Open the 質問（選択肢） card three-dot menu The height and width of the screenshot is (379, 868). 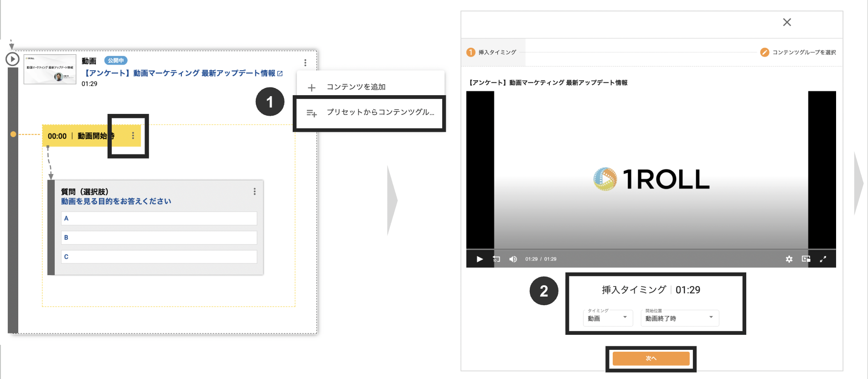pos(254,192)
